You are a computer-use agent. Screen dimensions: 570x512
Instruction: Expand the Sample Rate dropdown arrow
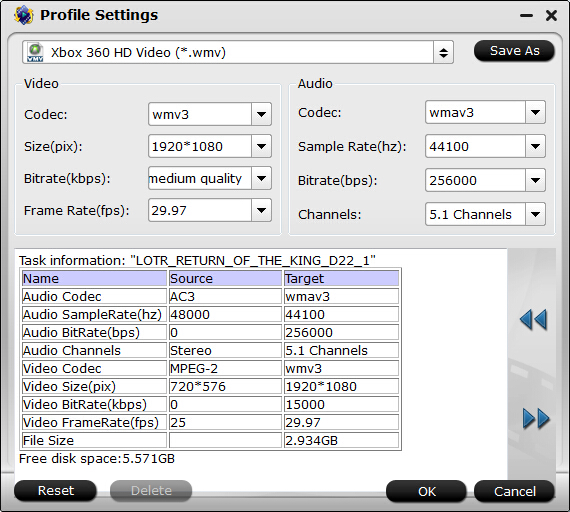[x=535, y=146]
